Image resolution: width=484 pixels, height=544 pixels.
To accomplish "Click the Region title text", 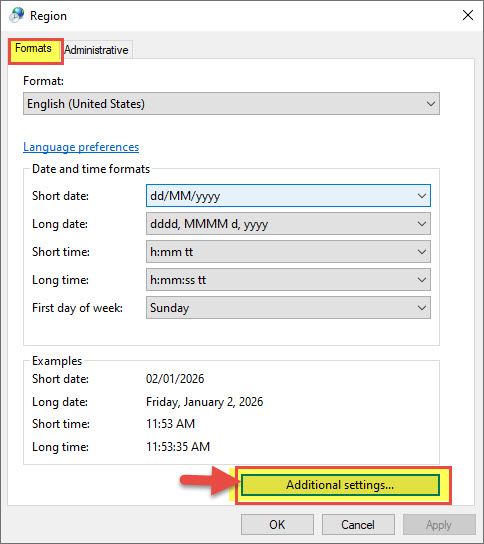I will coord(48,16).
